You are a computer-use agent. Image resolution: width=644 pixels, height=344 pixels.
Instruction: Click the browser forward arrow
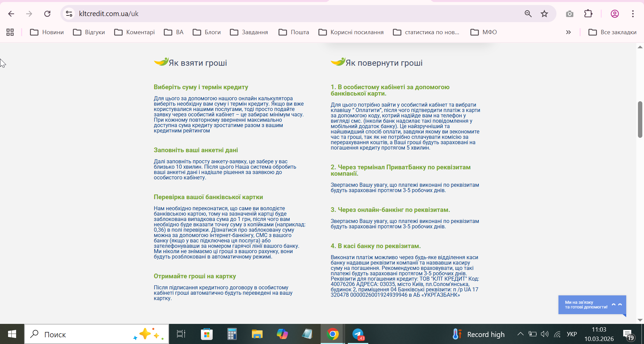click(x=29, y=14)
